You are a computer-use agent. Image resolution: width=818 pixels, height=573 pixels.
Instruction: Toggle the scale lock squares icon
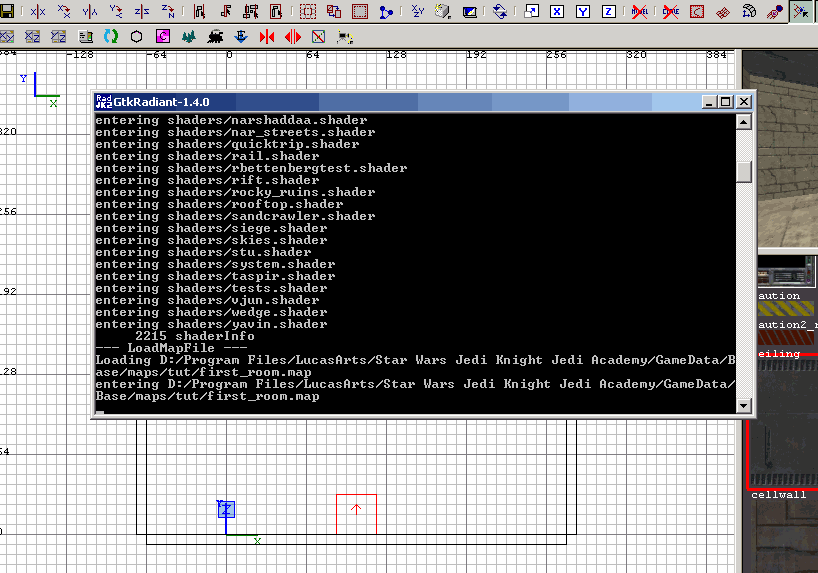(532, 11)
